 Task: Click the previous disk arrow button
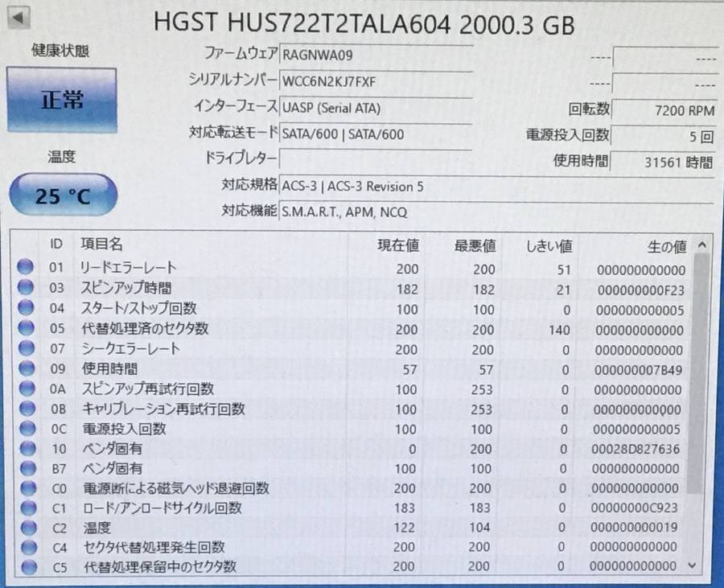19,18
